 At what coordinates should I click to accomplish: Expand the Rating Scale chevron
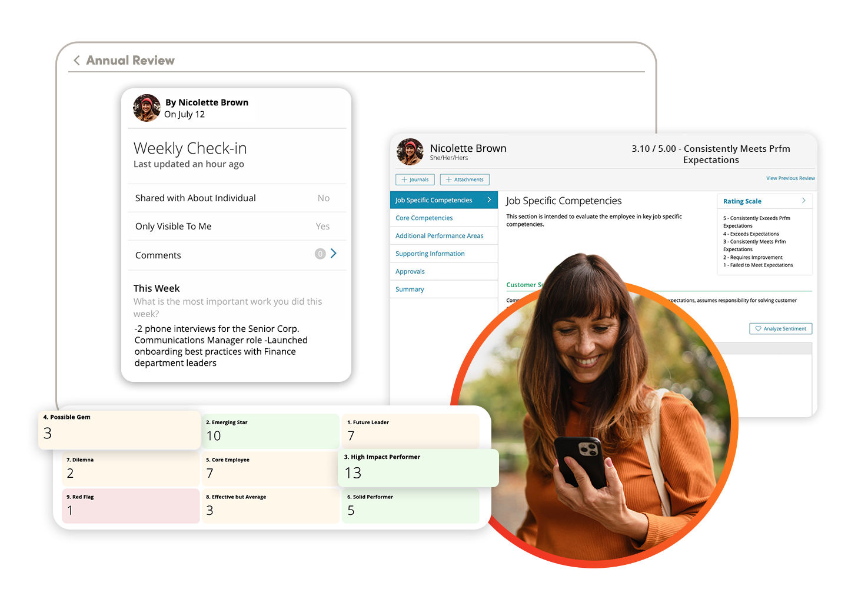pos(803,201)
